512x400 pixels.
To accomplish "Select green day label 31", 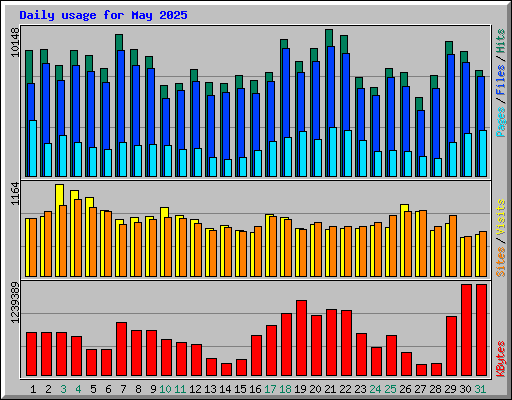I will 480,389.
